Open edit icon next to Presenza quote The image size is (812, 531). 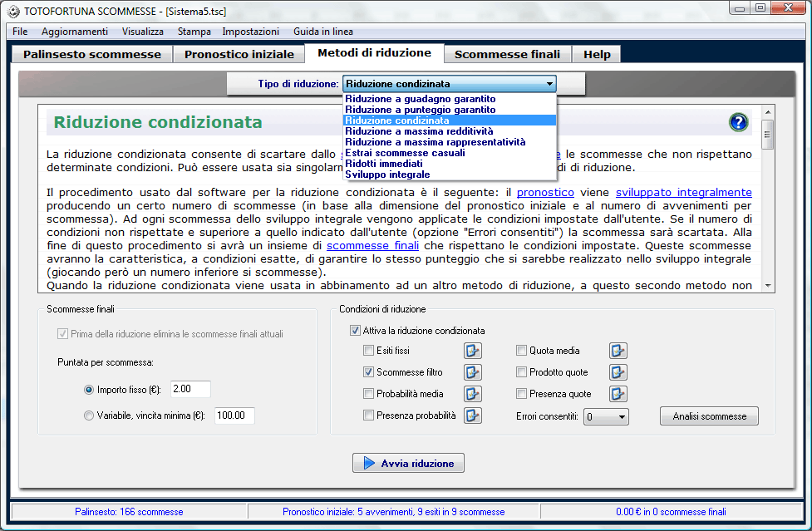(x=618, y=394)
